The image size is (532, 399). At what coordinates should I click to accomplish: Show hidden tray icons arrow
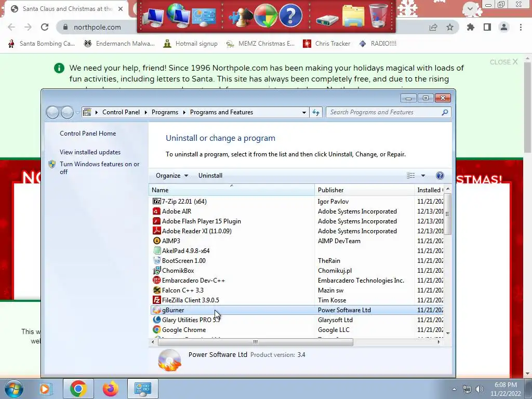point(454,389)
